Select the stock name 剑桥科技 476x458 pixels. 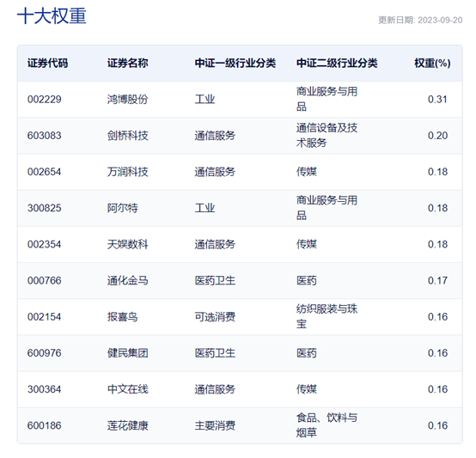click(127, 136)
